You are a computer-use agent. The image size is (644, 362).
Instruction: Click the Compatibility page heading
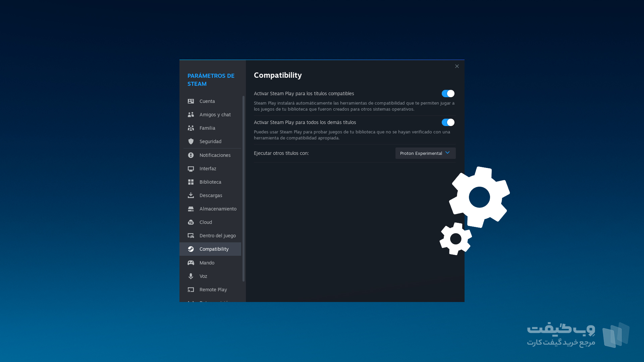coord(278,75)
